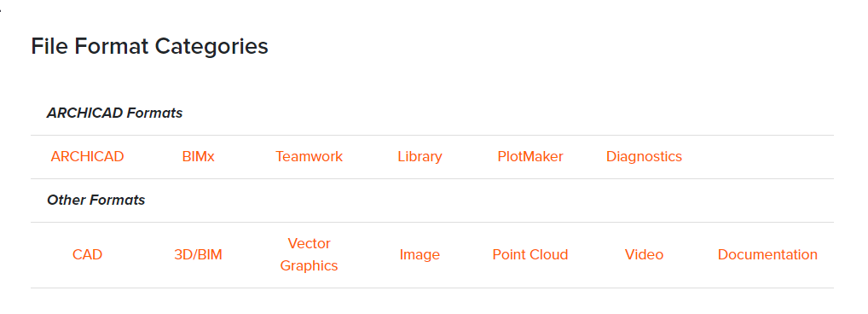
Task: Select the Video formats link
Action: pyautogui.click(x=644, y=255)
